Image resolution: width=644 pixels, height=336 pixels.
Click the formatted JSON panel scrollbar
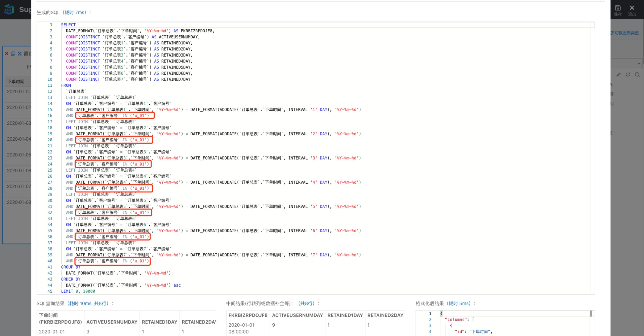[591, 314]
